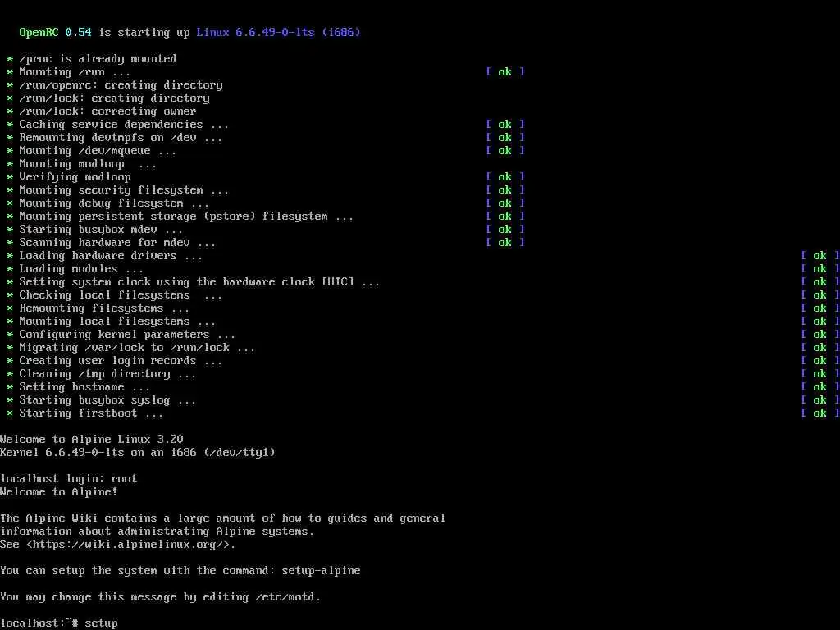The width and height of the screenshot is (840, 630).
Task: Click the 'Welcome to Alpine!' line
Action: tap(59, 492)
